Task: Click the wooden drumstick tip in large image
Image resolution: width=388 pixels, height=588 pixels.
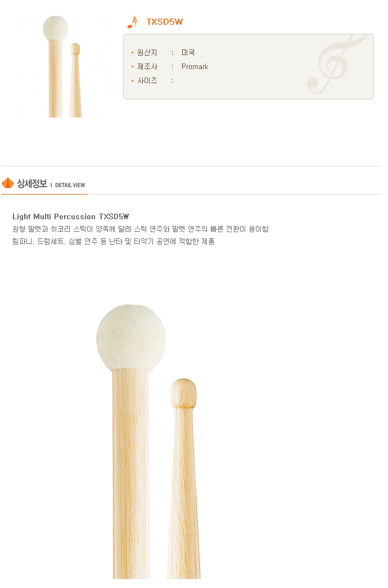Action: click(x=183, y=393)
